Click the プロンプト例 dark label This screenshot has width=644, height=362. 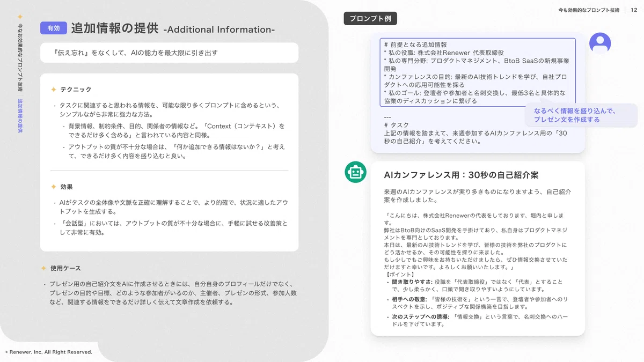[x=370, y=18]
